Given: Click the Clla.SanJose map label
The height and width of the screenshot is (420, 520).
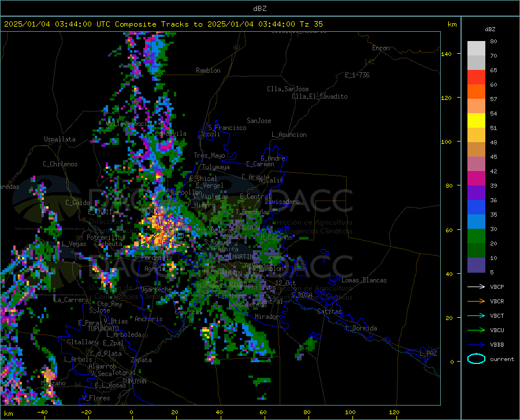Looking at the screenshot, I should coord(288,89).
